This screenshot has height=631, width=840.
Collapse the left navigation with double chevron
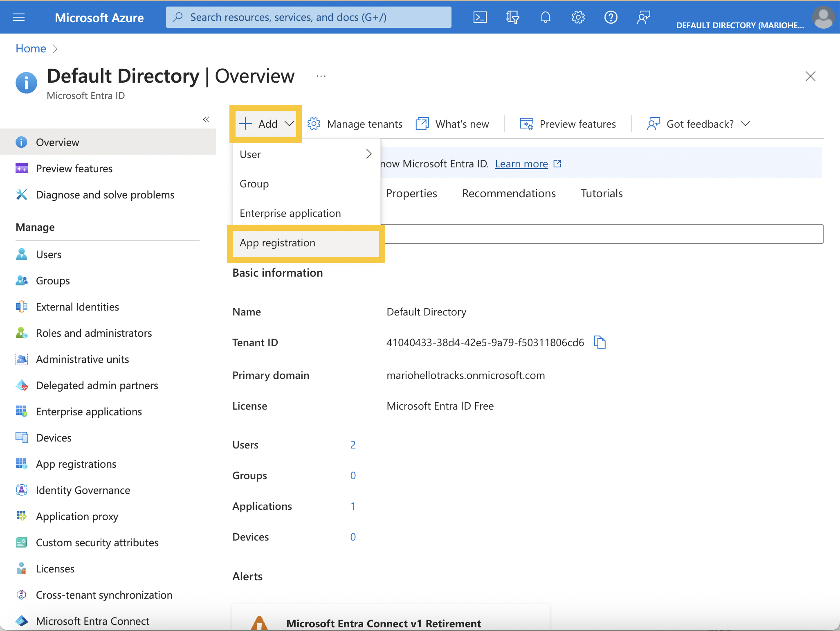(x=206, y=119)
